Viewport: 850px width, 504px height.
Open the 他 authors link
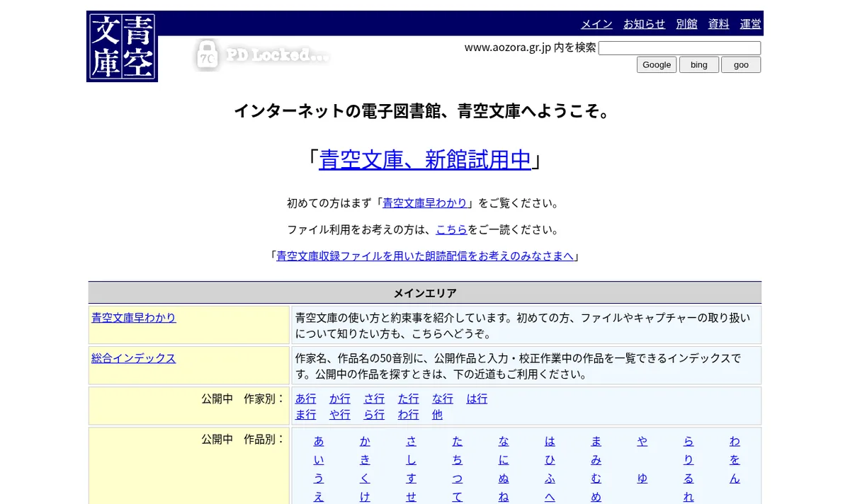pyautogui.click(x=437, y=414)
